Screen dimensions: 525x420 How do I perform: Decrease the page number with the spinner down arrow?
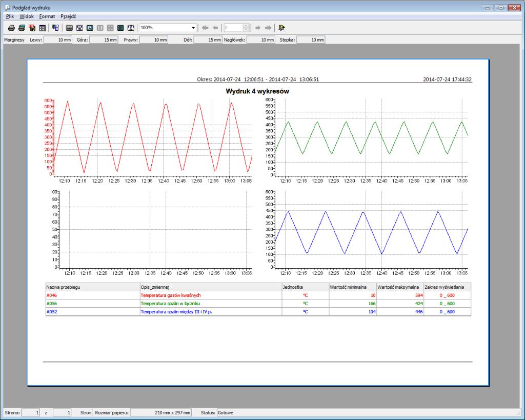coord(247,30)
